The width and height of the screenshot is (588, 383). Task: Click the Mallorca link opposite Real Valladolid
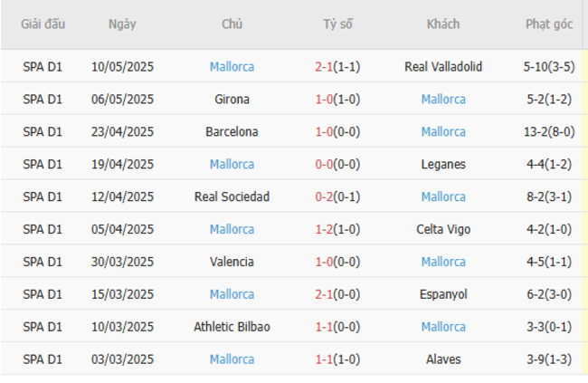tap(232, 67)
